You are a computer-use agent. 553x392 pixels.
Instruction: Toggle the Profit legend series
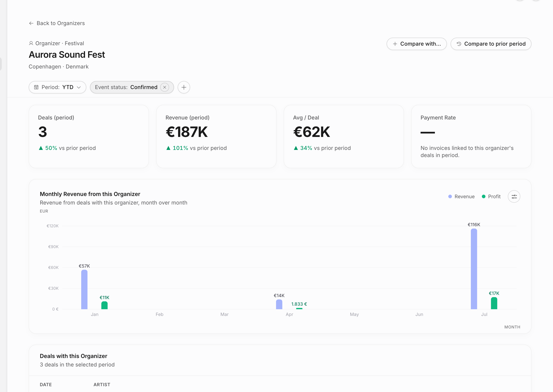(x=491, y=196)
